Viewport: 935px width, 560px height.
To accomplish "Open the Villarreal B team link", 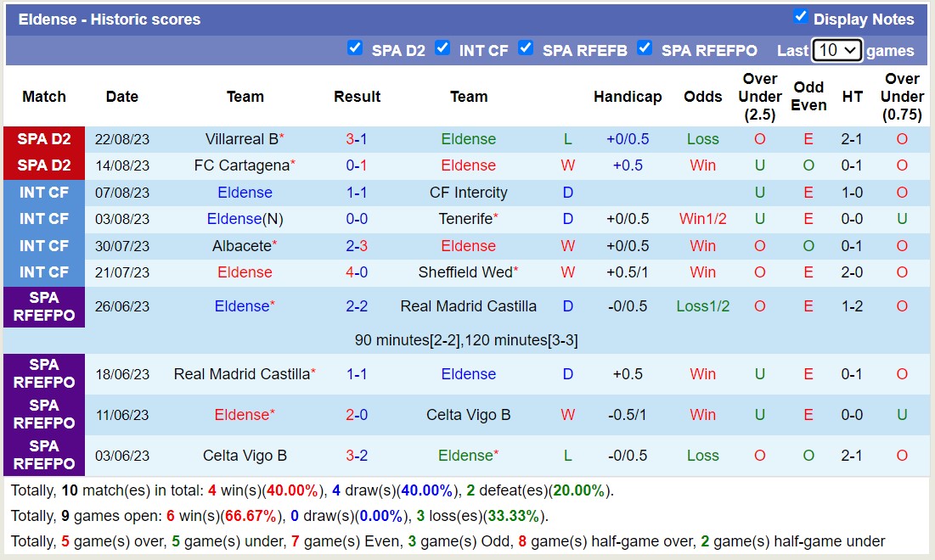I will point(241,139).
